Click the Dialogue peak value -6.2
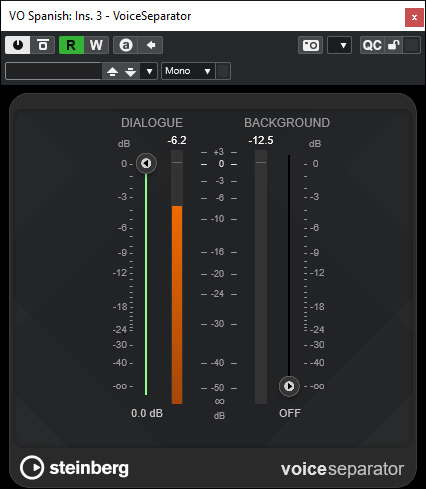This screenshot has width=426, height=489. 177,140
